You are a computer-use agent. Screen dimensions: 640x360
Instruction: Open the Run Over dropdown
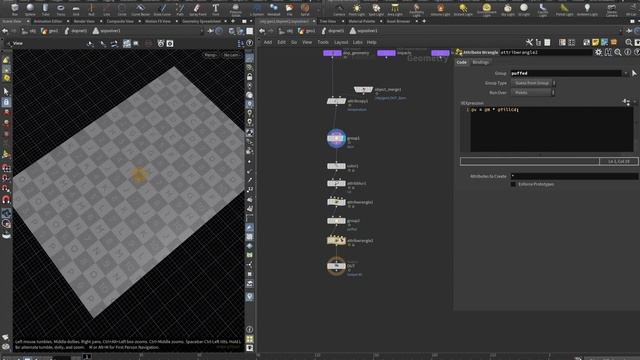click(x=533, y=93)
